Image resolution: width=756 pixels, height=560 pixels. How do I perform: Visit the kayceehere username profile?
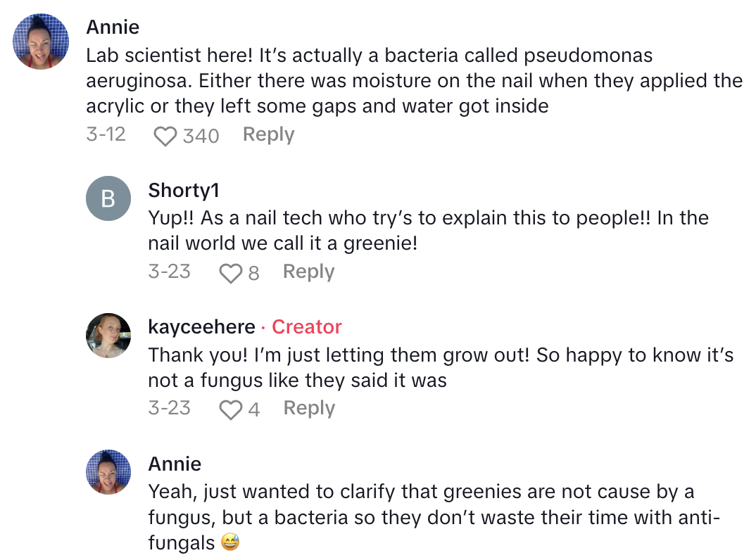(x=201, y=327)
